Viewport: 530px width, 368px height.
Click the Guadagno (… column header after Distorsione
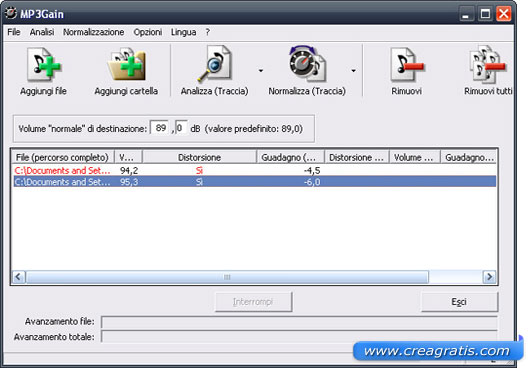pos(291,157)
